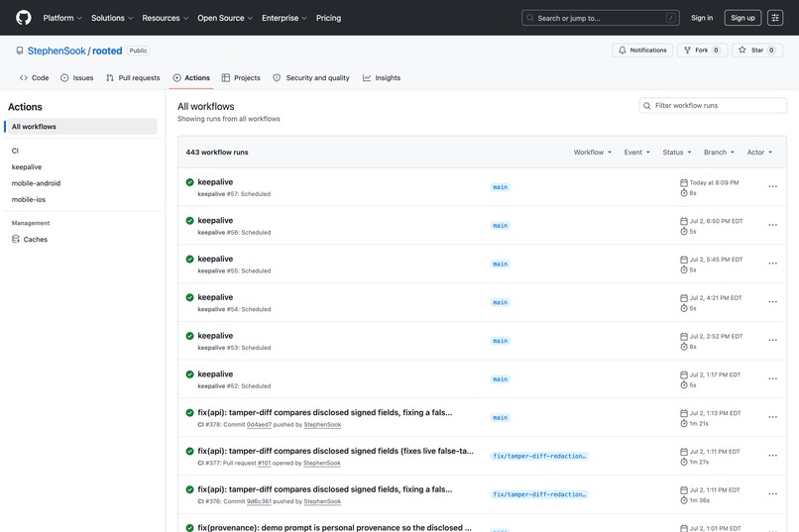Image resolution: width=799 pixels, height=532 pixels.
Task: Select the Actions tab
Action: click(x=191, y=78)
